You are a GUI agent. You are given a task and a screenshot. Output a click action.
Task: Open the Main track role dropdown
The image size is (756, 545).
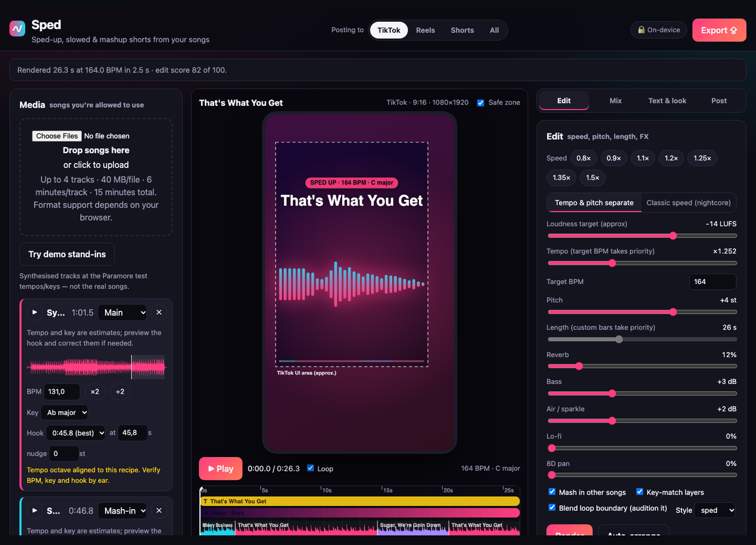(123, 312)
